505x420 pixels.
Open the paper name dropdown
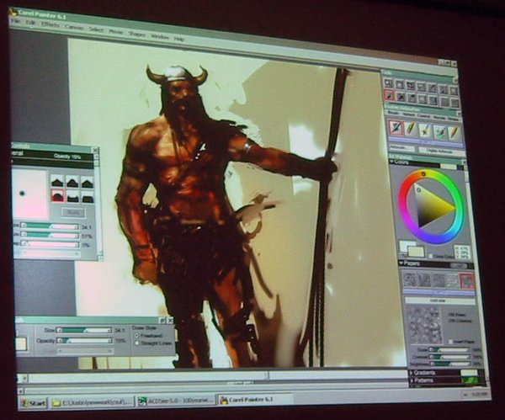[439, 300]
